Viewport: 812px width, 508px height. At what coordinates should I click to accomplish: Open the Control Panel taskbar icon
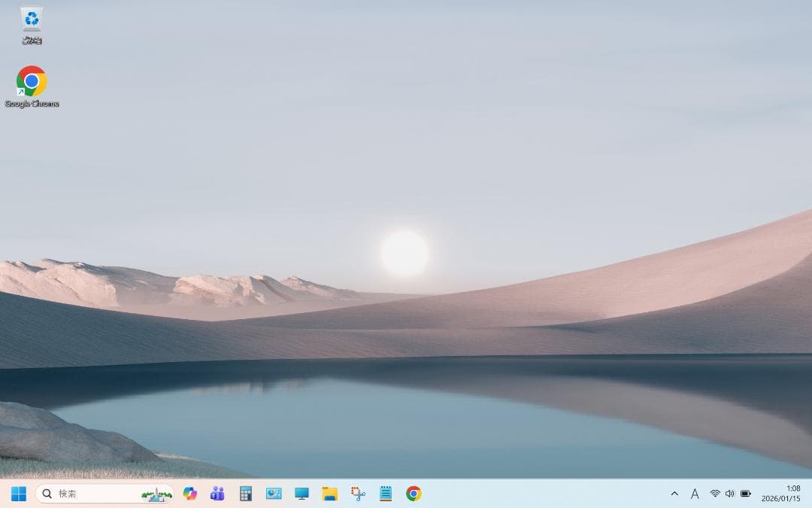coord(274,494)
